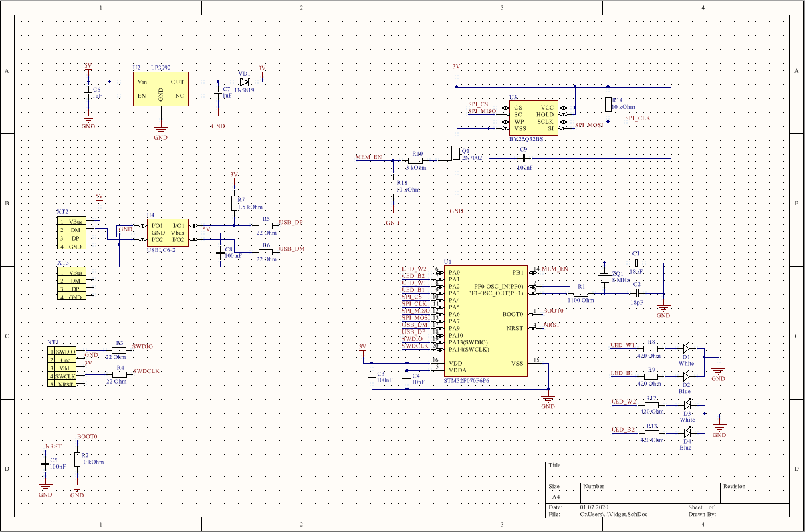Select resistor R12 on LED_W2
This screenshot has width=805, height=532.
pos(651,404)
